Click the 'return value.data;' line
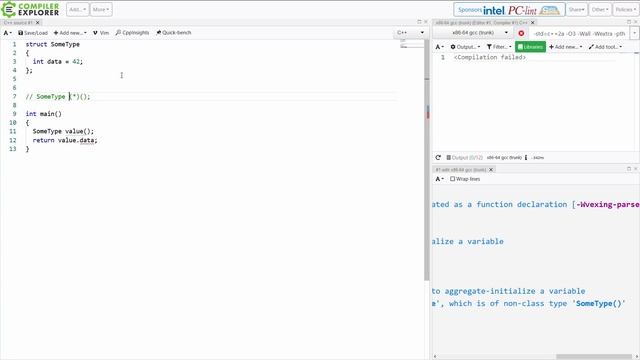Viewport: 640px width, 360px height. tap(65, 140)
